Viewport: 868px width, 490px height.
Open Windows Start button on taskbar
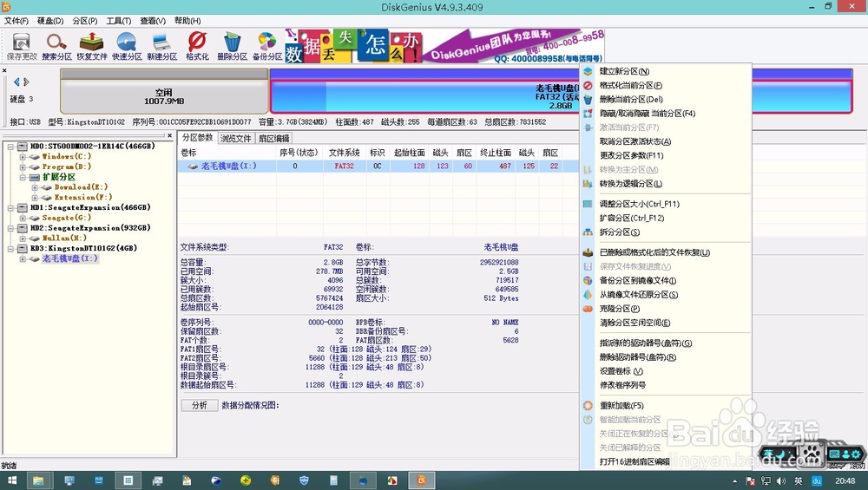[x=10, y=480]
